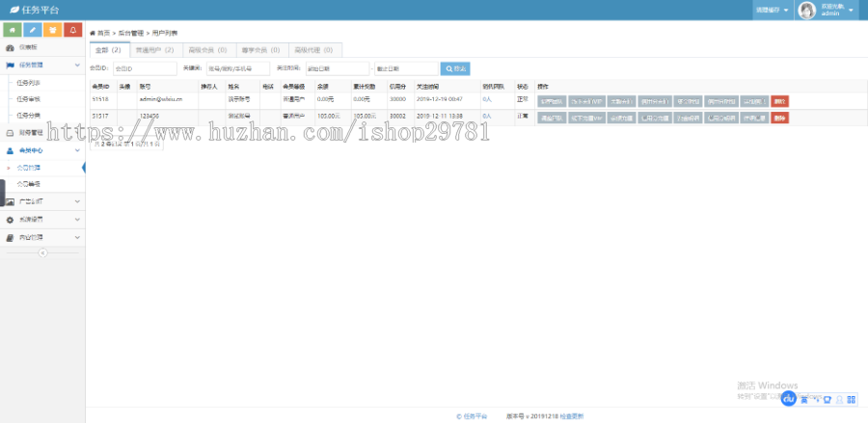
Task: Click the book icon for 内容管理
Action: tap(10, 237)
